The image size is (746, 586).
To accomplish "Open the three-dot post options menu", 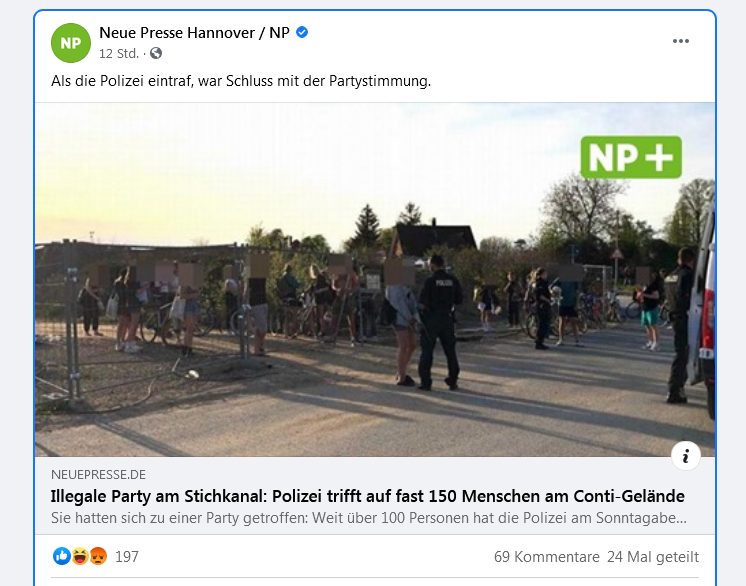I will pos(681,41).
